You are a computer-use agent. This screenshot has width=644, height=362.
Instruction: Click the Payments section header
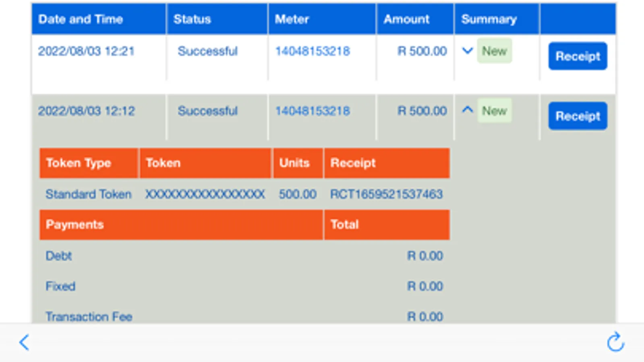[x=75, y=224]
